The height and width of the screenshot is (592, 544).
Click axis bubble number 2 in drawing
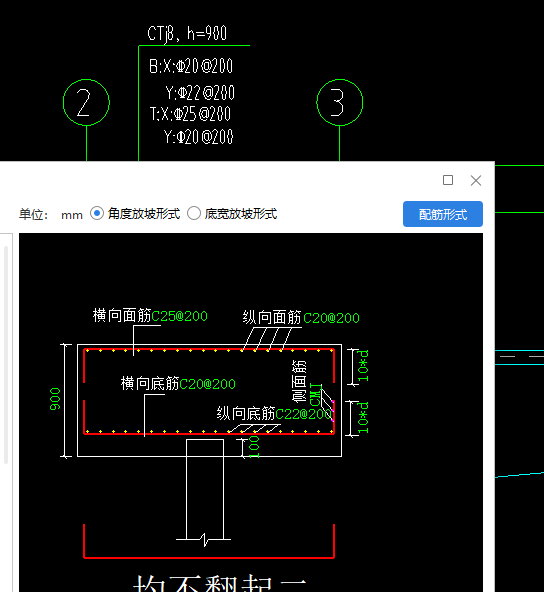[x=86, y=102]
